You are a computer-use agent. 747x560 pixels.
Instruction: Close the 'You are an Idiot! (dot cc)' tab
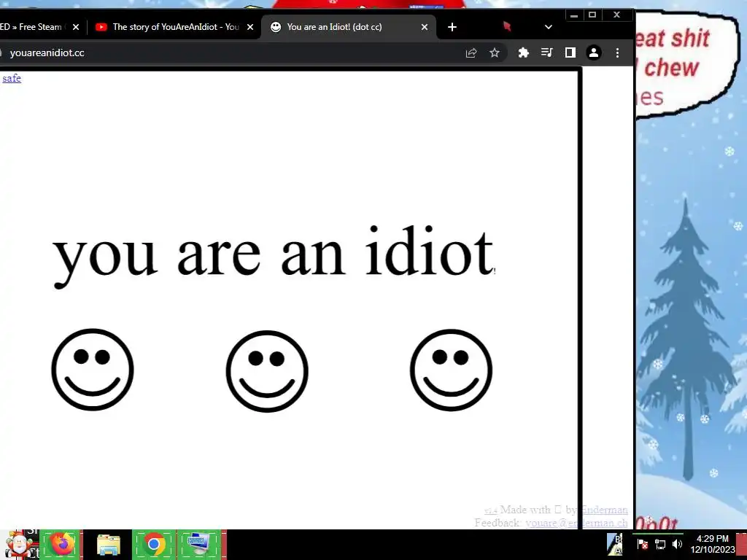pos(425,27)
